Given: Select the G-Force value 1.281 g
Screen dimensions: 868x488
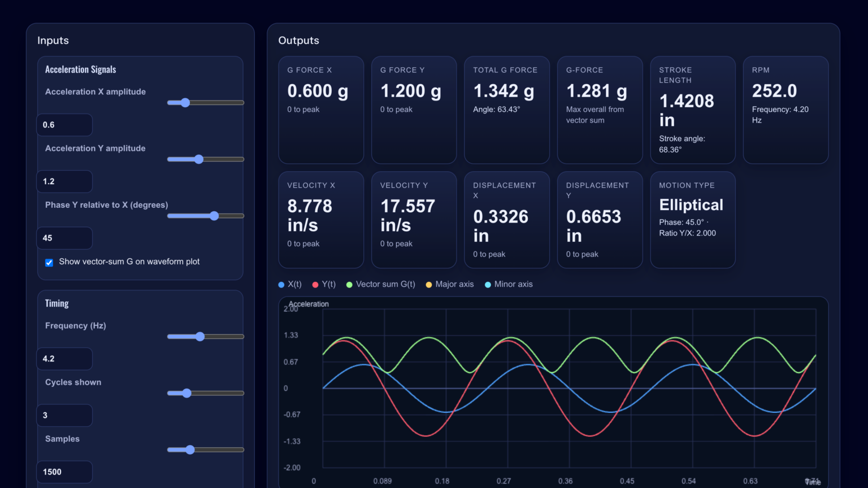Looking at the screenshot, I should click(597, 91).
